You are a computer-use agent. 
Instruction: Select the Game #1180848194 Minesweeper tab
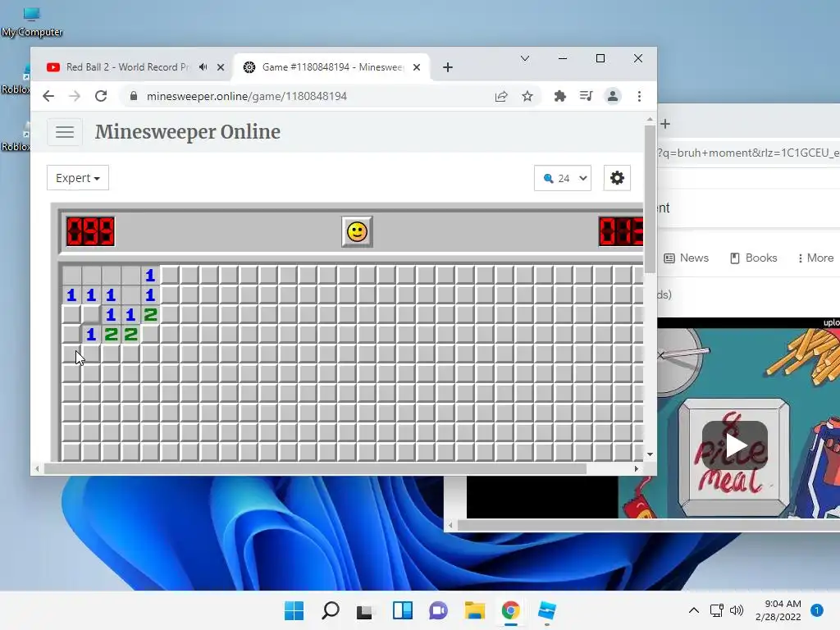(x=332, y=67)
